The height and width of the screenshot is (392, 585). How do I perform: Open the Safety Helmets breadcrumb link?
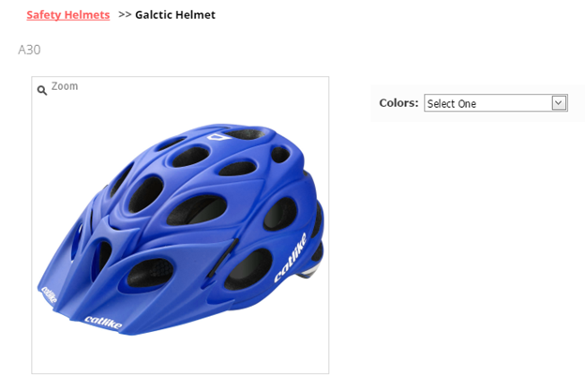click(67, 15)
